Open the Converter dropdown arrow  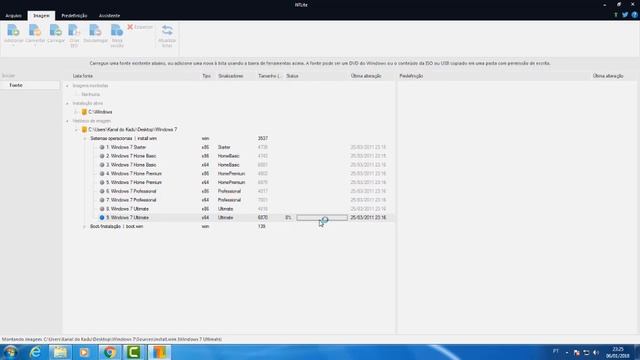(x=35, y=45)
